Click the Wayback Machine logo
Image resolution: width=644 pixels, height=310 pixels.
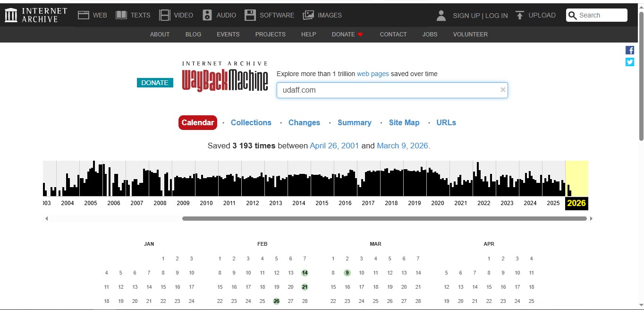pos(225,77)
